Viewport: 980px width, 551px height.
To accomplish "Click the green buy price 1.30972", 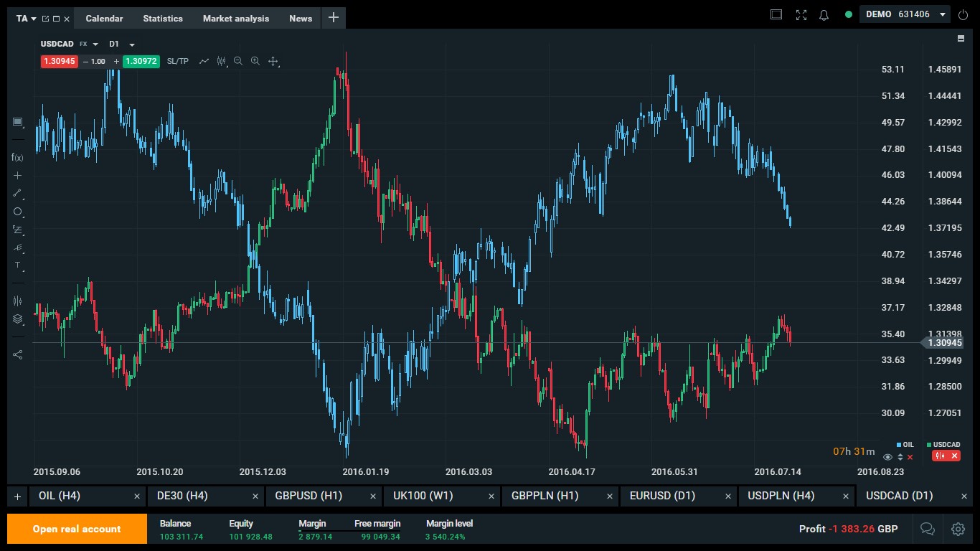I will tap(141, 62).
